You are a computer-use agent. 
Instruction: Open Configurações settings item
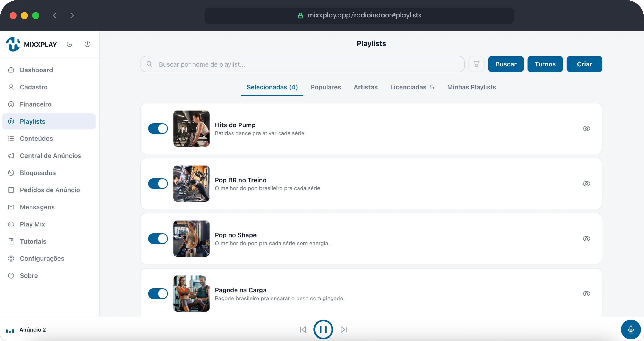coord(49,259)
